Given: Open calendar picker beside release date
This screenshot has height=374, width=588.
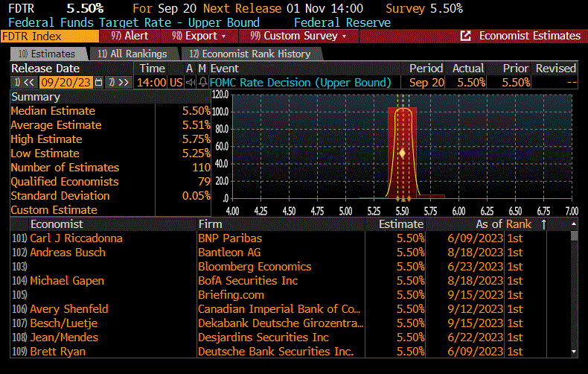Looking at the screenshot, I should [x=99, y=82].
